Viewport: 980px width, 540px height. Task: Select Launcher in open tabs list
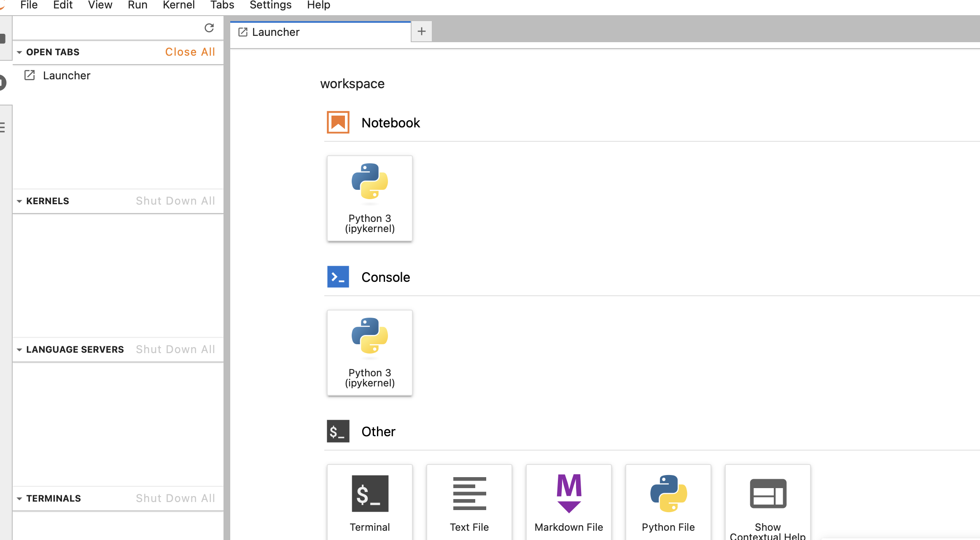click(67, 76)
